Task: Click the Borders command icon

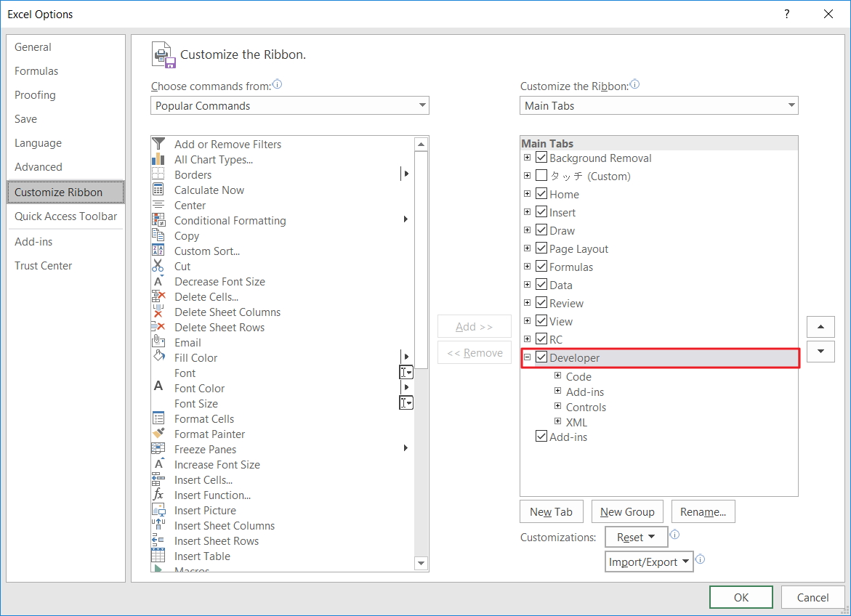Action: [158, 174]
